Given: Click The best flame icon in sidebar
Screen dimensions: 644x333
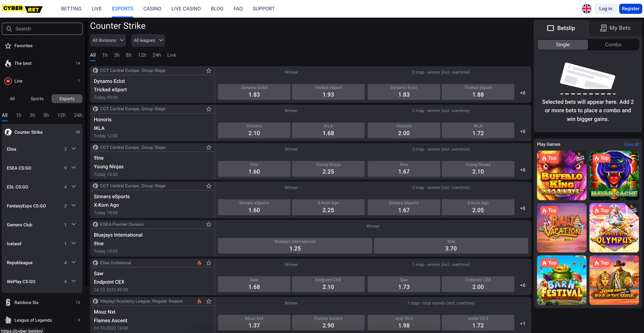Looking at the screenshot, I should (x=8, y=63).
